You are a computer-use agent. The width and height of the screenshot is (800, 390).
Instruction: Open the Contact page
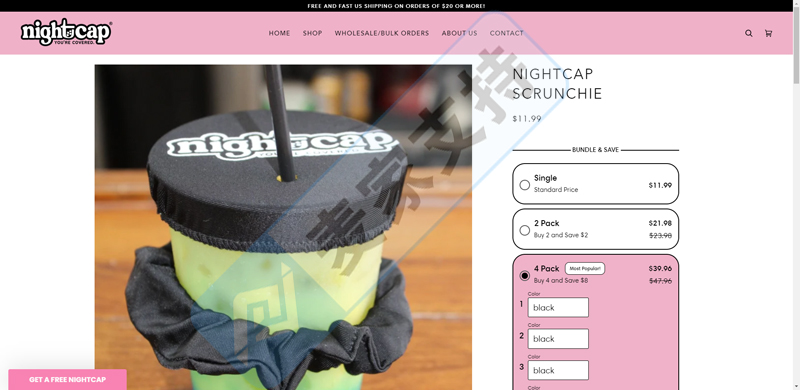(x=507, y=33)
